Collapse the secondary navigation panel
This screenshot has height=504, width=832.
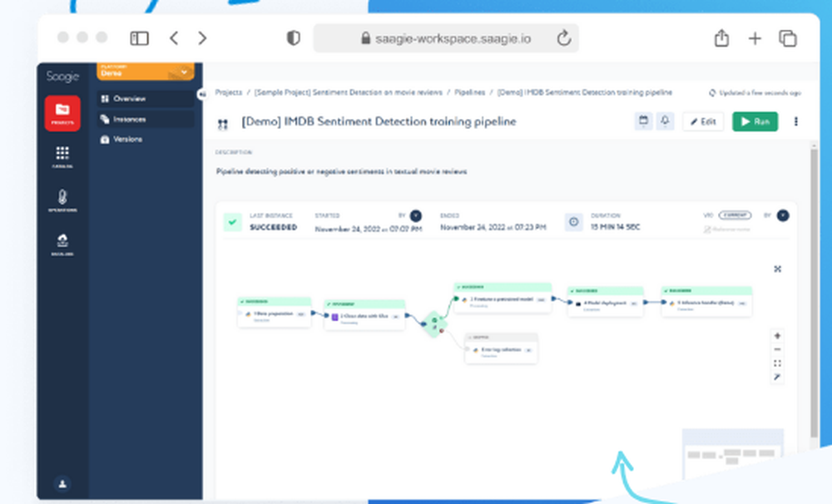point(202,95)
